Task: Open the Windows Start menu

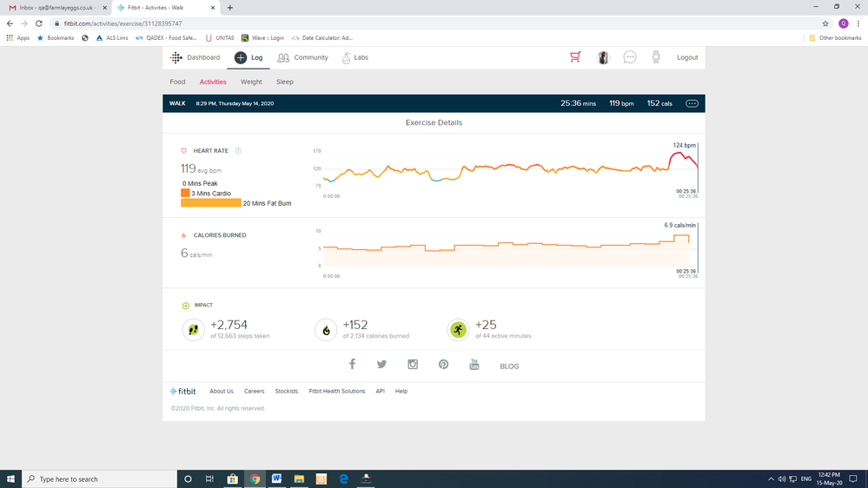Action: coord(10,479)
